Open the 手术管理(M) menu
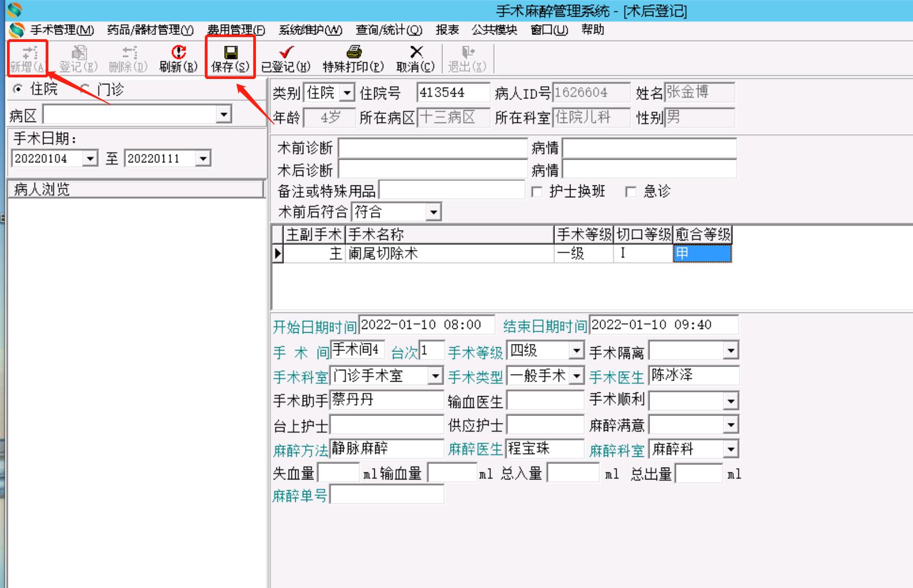This screenshot has width=913, height=588. pyautogui.click(x=62, y=30)
